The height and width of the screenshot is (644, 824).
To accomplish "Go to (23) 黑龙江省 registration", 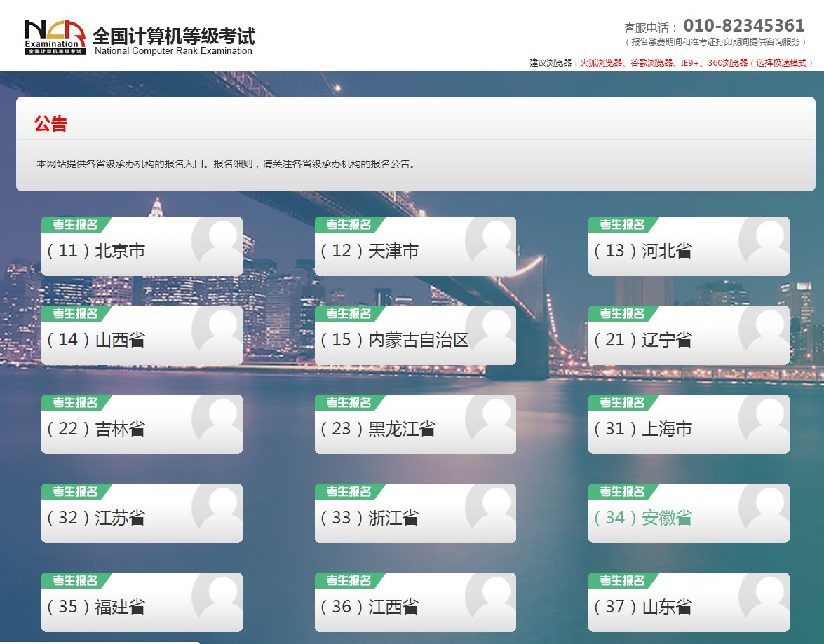I will click(x=377, y=429).
